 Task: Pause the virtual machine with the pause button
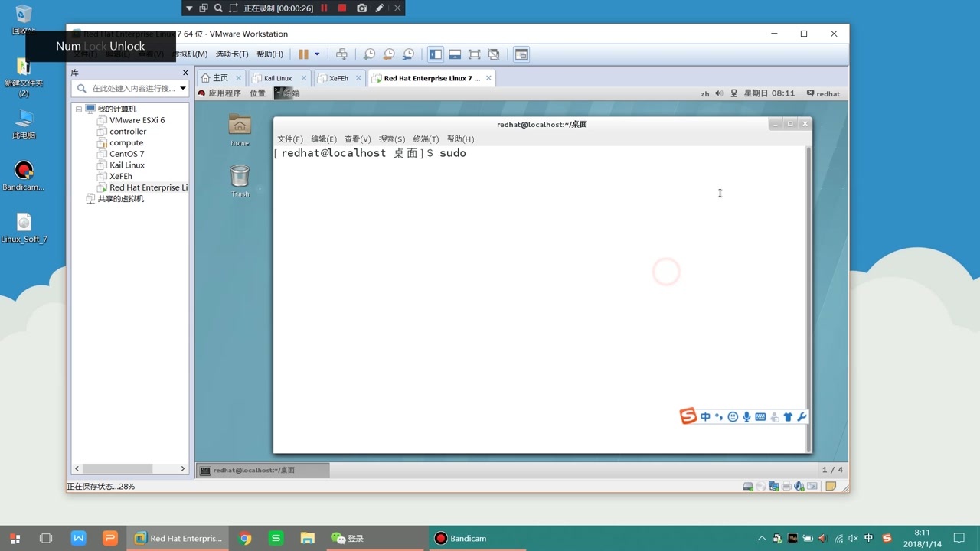[303, 54]
